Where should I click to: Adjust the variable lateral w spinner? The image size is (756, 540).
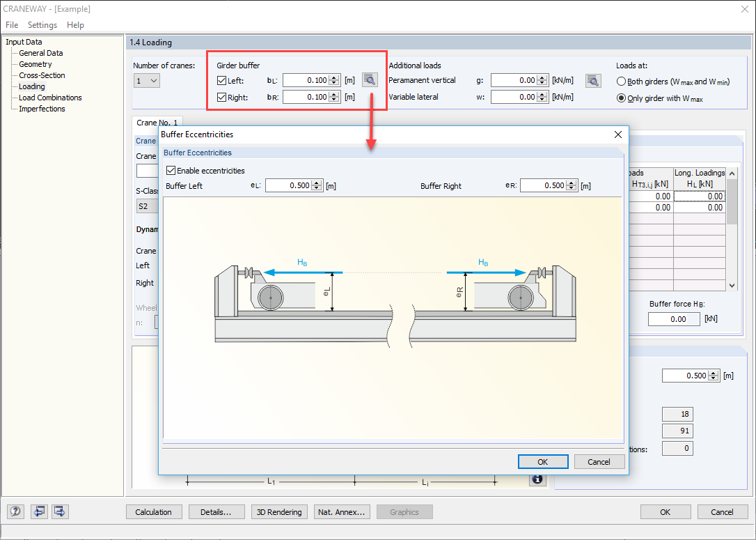(542, 97)
